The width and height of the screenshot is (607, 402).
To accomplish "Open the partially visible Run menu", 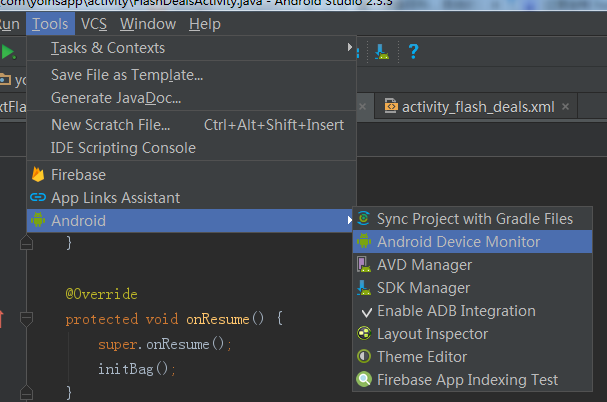I will click(10, 24).
